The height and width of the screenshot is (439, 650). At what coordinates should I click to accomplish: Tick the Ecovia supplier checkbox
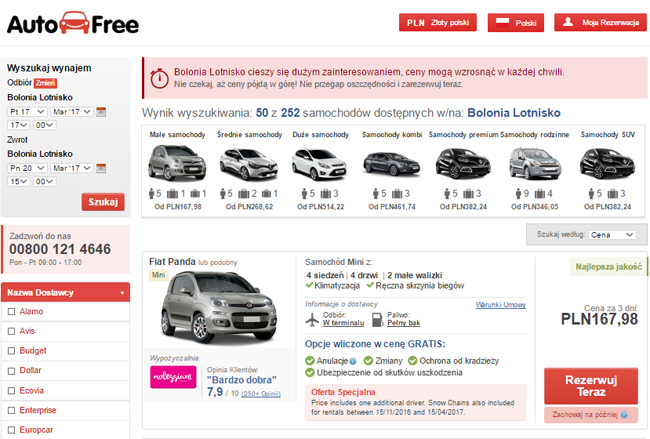click(x=11, y=390)
